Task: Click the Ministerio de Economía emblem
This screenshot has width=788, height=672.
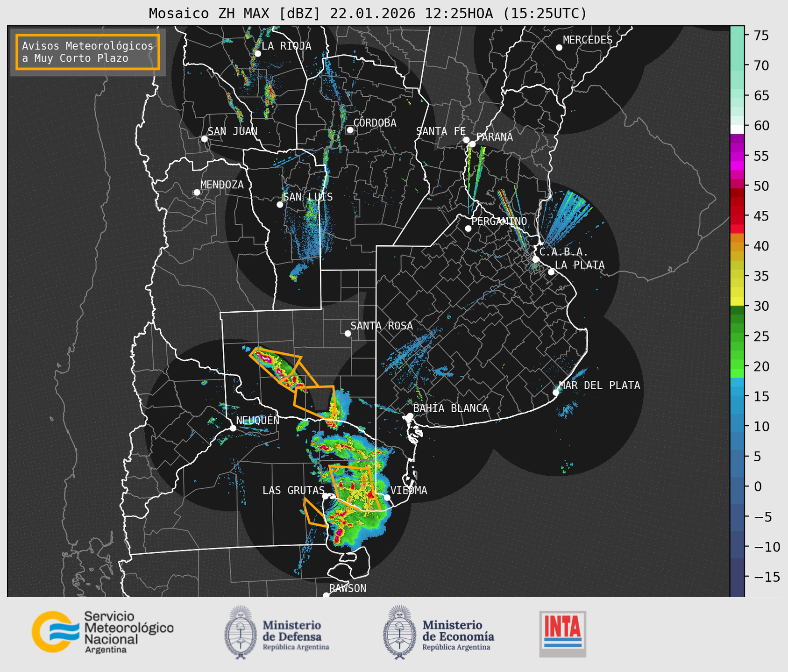Action: point(400,632)
